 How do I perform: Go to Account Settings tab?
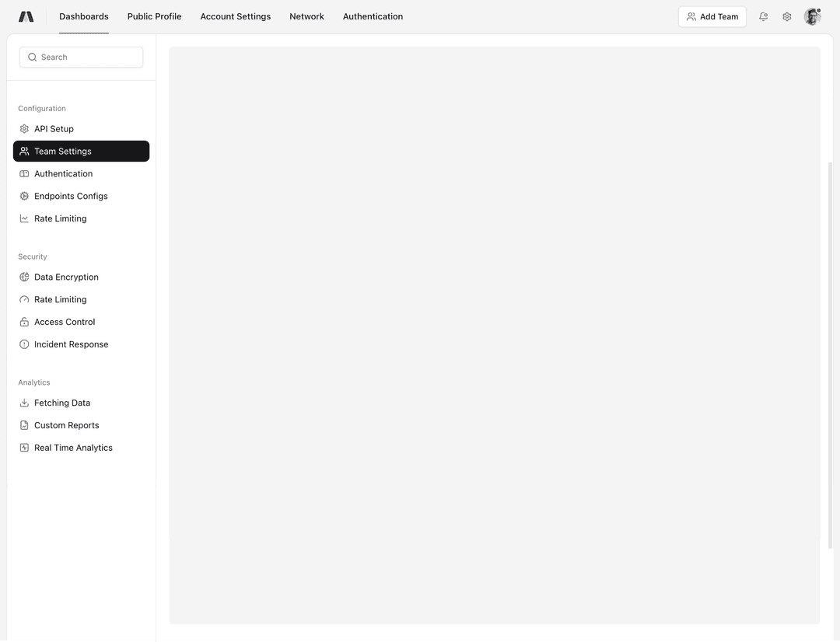pos(235,16)
